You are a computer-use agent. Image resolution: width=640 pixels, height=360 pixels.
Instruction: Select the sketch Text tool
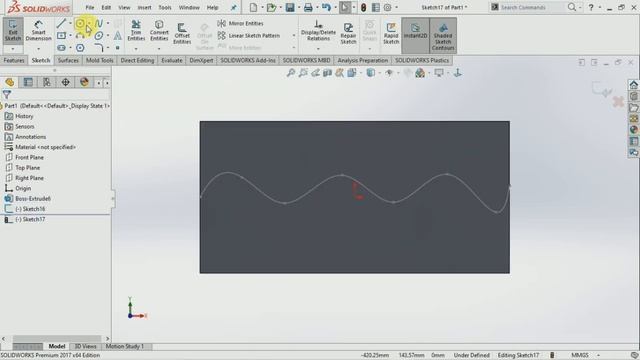(118, 36)
